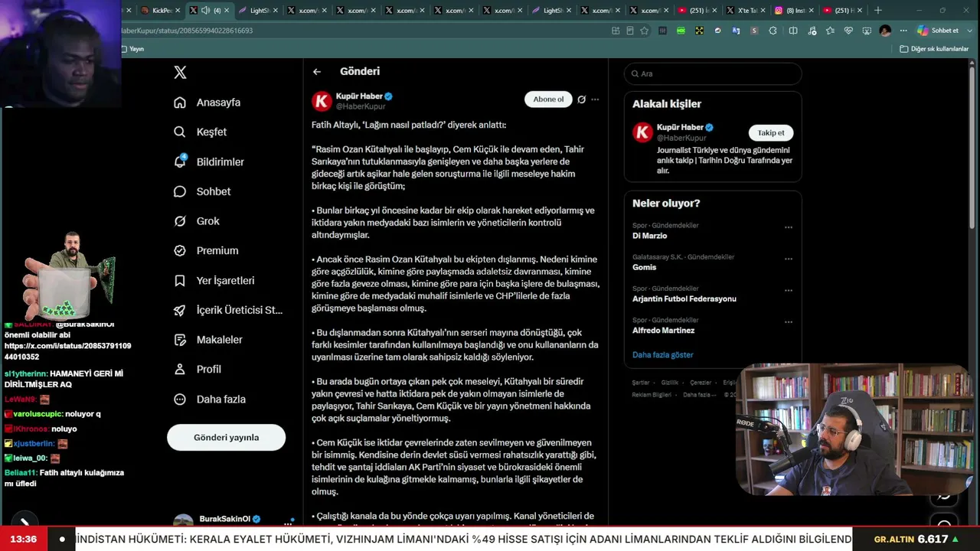980x551 pixels.
Task: Go to Anasayfa home feed
Action: coord(207,103)
